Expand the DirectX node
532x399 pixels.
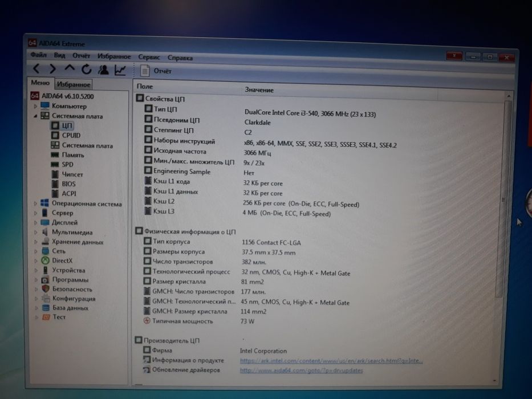(x=36, y=261)
